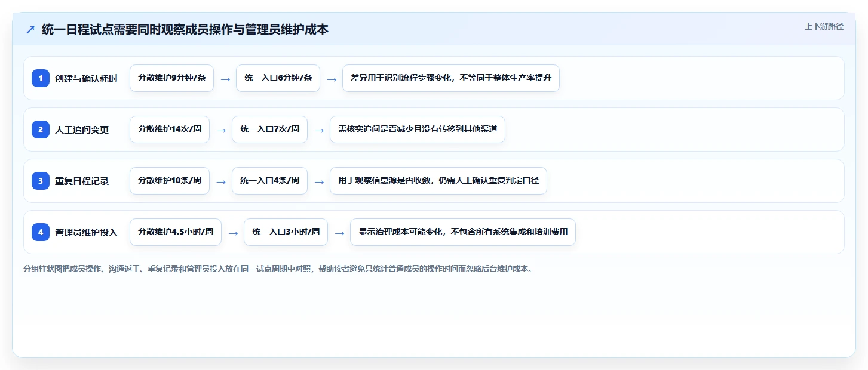868x370 pixels.
Task: Select the 分散维护4.5小时/周 chip
Action: point(176,232)
